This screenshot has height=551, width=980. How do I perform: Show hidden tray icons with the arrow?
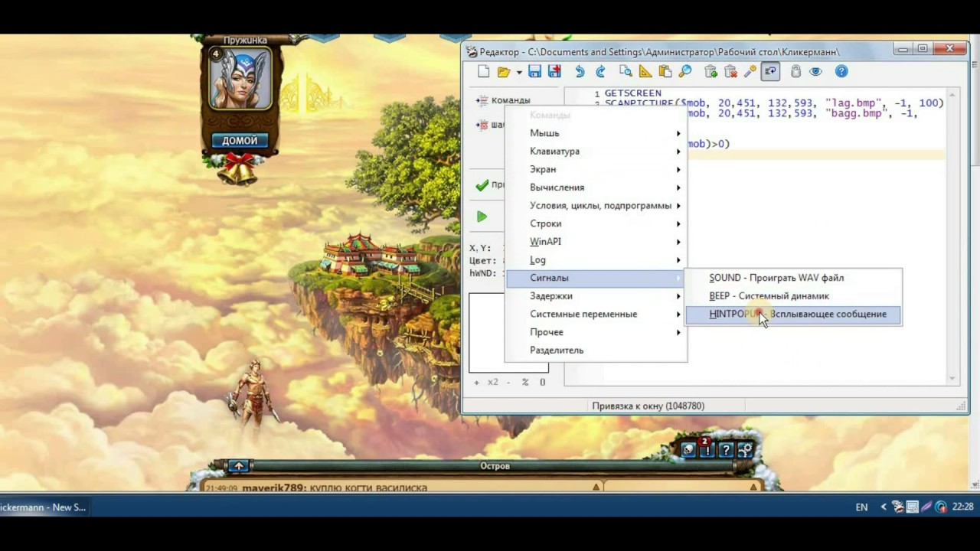coord(883,507)
